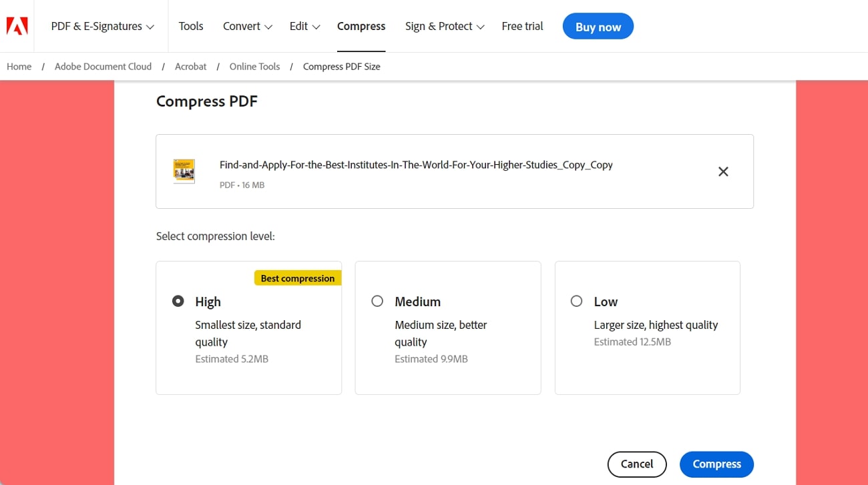Open Adobe Document Cloud from breadcrumb
The image size is (868, 485).
103,66
